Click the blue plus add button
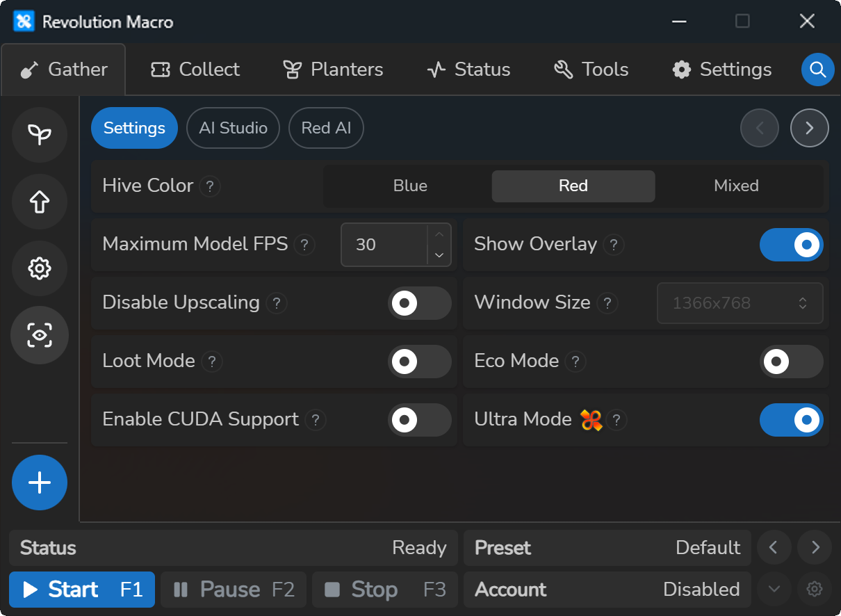The image size is (841, 616). pyautogui.click(x=40, y=483)
